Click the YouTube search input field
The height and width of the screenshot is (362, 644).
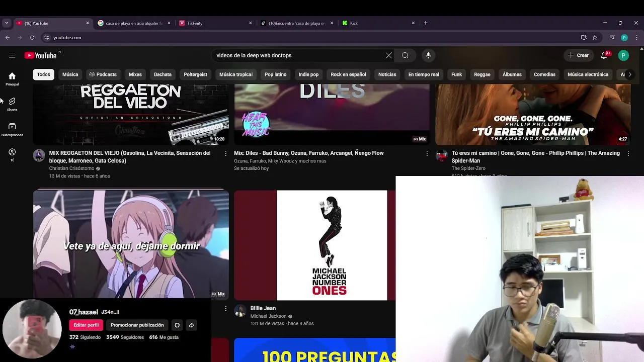pos(297,55)
